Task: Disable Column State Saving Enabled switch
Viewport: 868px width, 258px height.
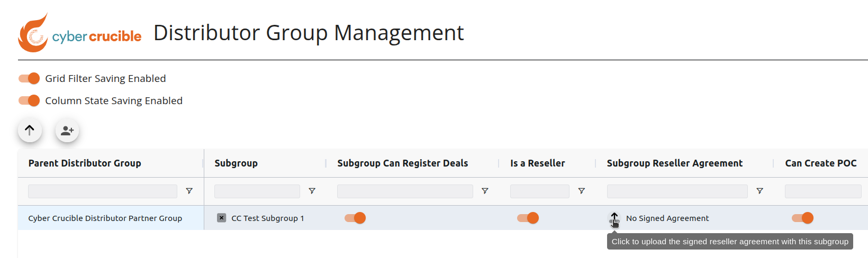Action: [x=29, y=100]
